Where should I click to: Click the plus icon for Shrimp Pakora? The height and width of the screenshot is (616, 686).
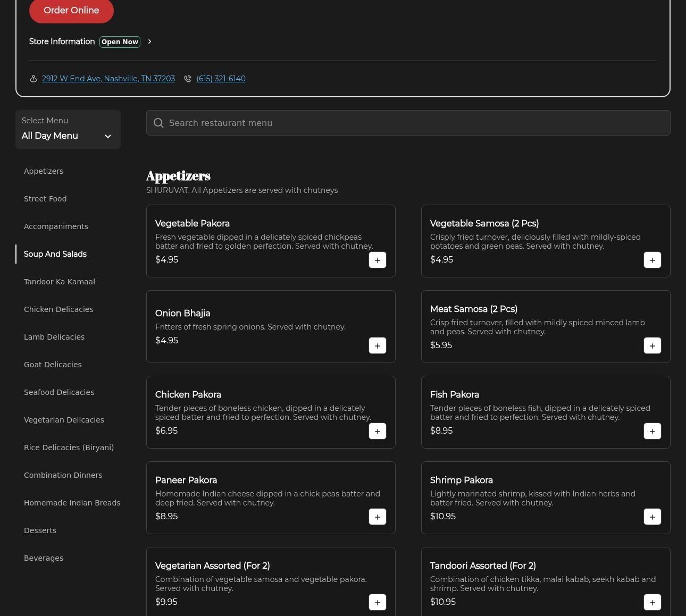tap(652, 517)
